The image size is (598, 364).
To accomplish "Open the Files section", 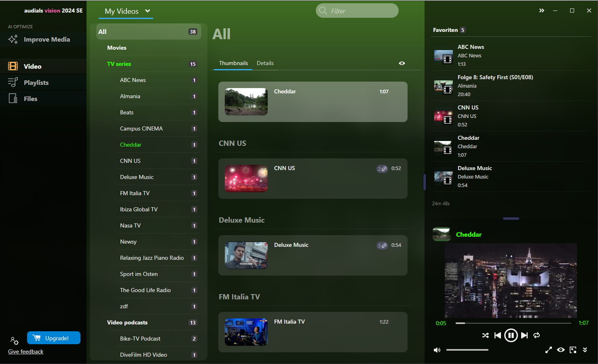I will 43,99.
